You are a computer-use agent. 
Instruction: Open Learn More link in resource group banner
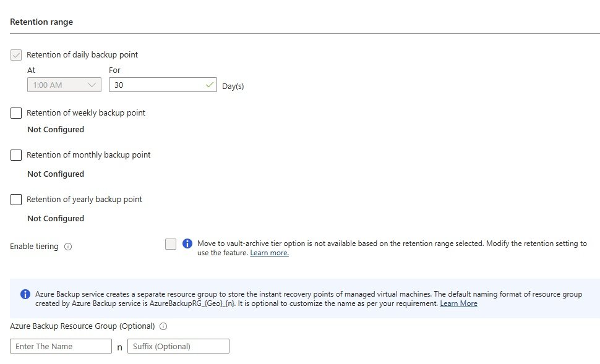(458, 303)
